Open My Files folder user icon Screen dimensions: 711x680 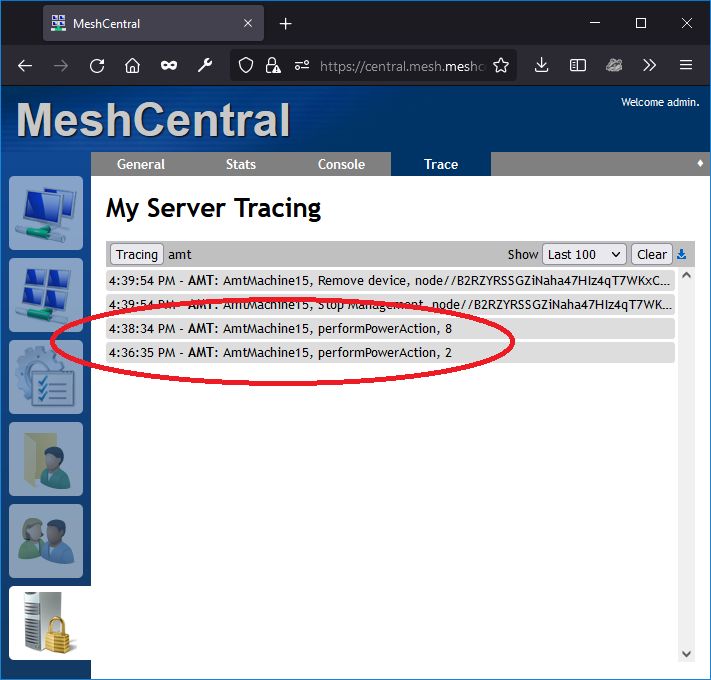point(46,459)
